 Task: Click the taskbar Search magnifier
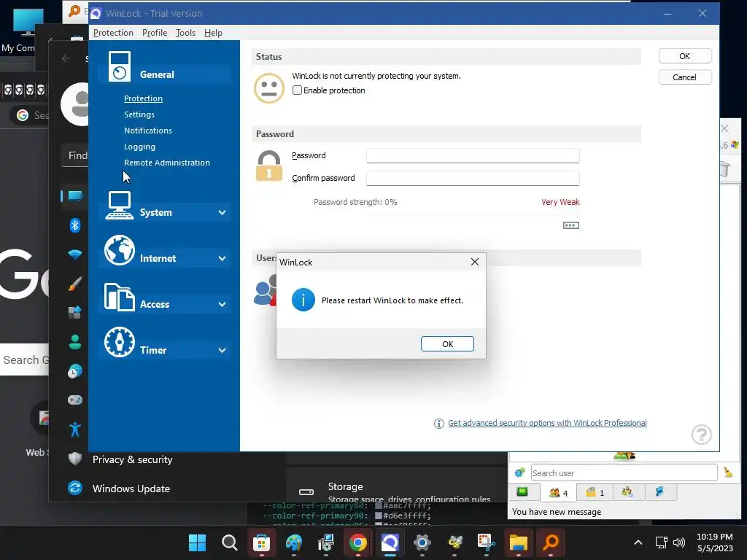click(x=229, y=542)
